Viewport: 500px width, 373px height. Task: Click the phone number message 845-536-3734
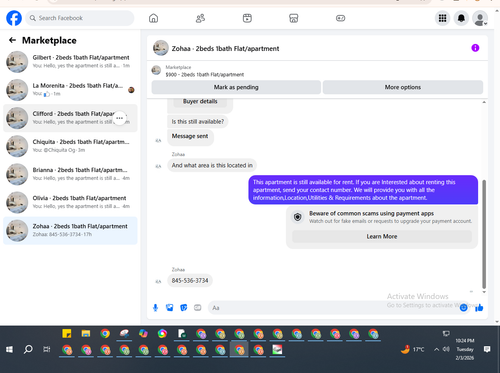(x=190, y=281)
